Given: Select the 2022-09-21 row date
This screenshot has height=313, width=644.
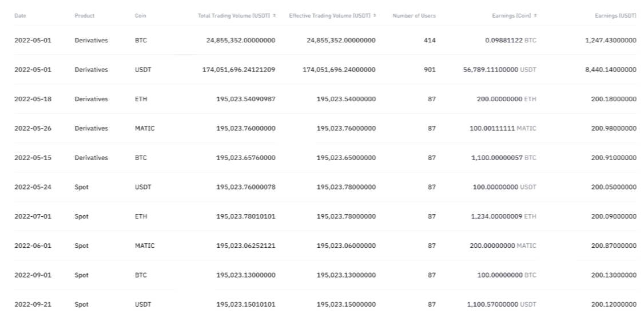Looking at the screenshot, I should pos(33,304).
